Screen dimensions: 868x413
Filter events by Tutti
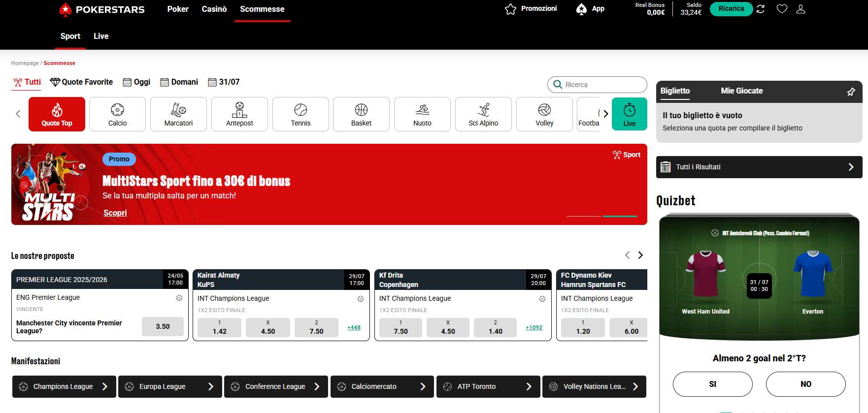click(x=27, y=82)
